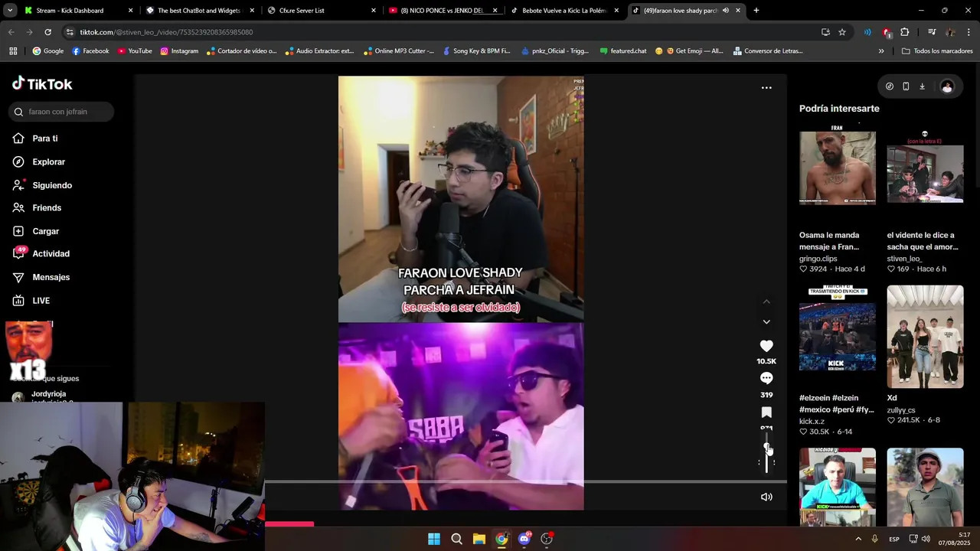This screenshot has height=551, width=980.
Task: Show hidden system tray icons
Action: click(858, 539)
